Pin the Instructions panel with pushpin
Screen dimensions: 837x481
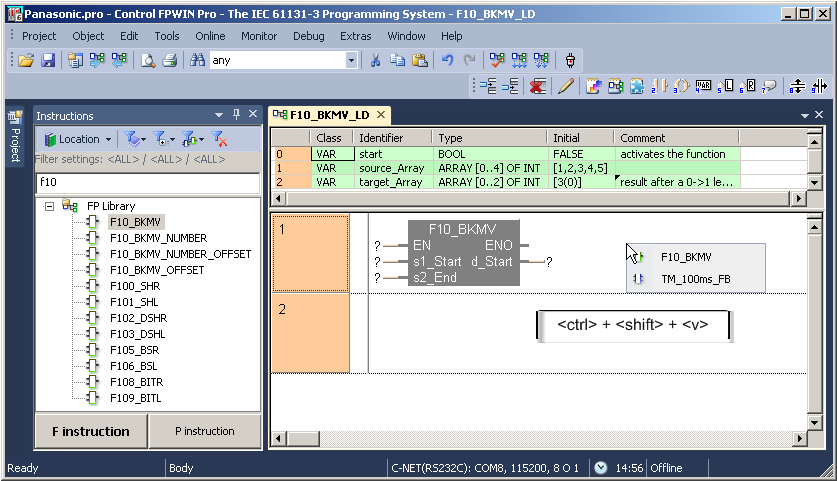[237, 115]
